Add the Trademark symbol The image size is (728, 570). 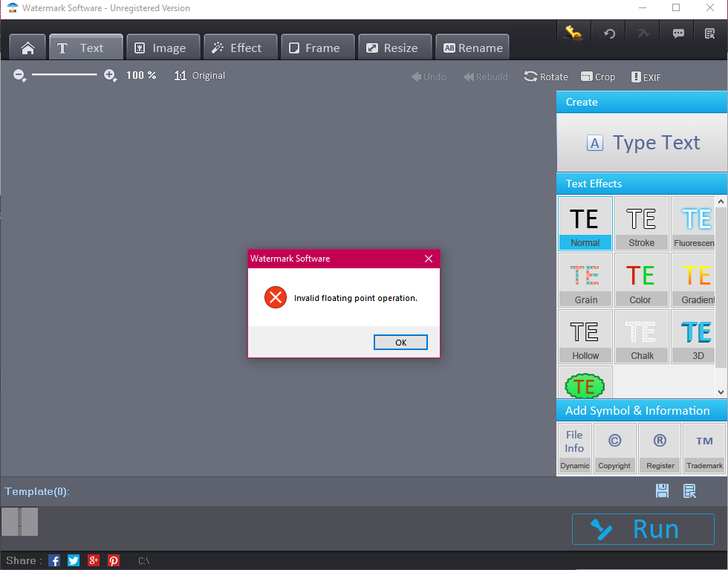tap(704, 448)
